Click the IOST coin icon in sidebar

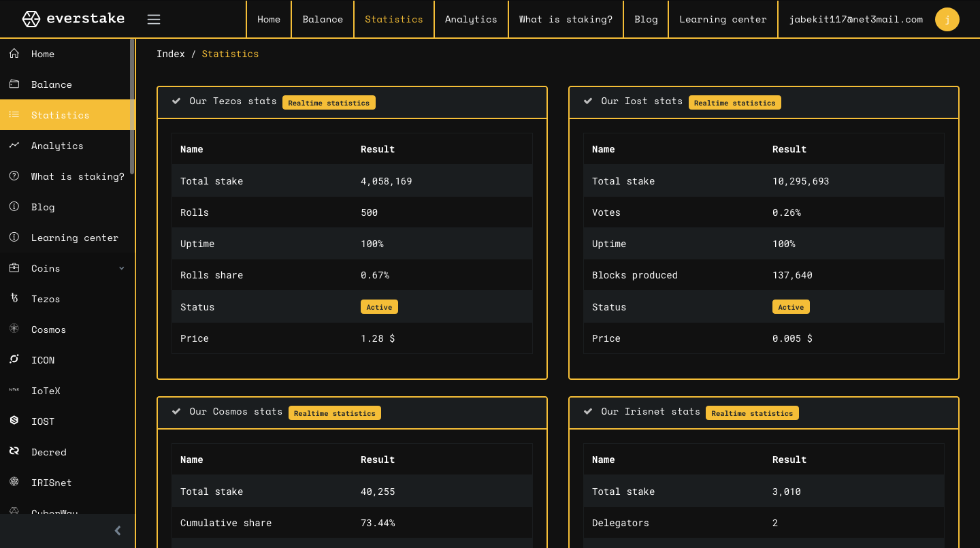(x=14, y=421)
